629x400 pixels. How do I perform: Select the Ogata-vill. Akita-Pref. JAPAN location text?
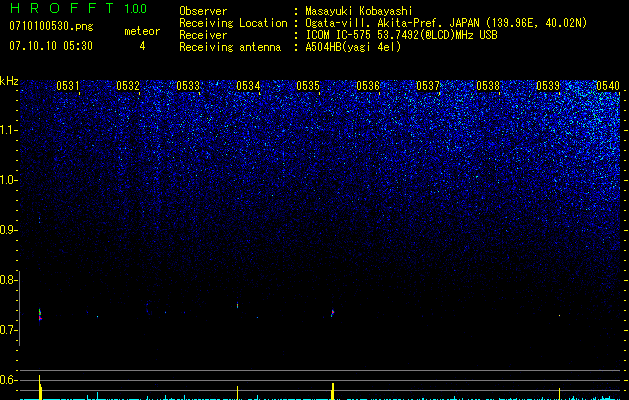(x=446, y=23)
